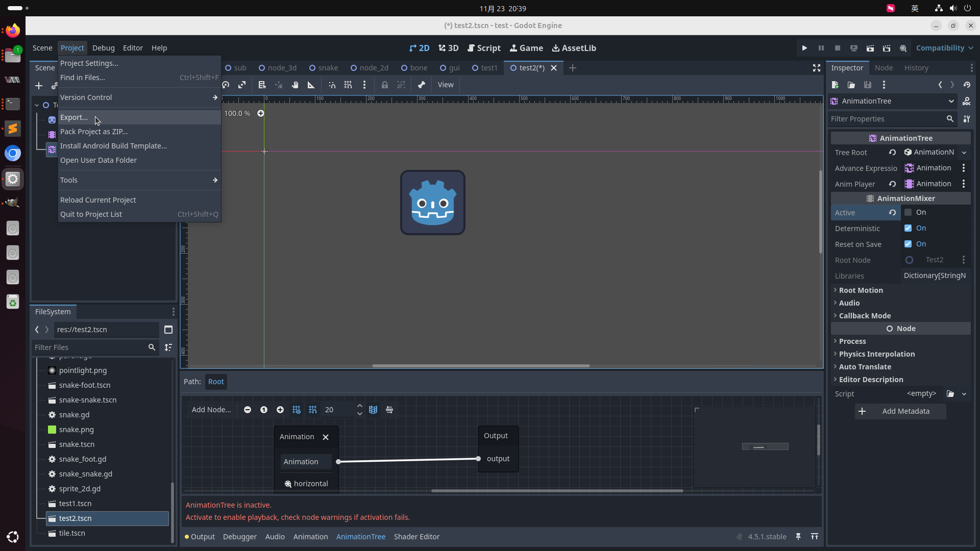Click the Add Node... button

tap(211, 410)
